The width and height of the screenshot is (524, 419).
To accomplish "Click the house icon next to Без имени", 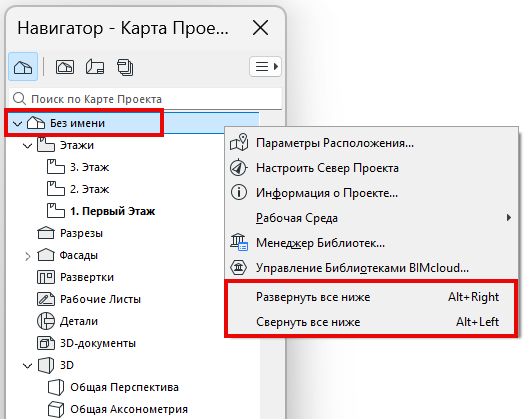I will point(36,123).
